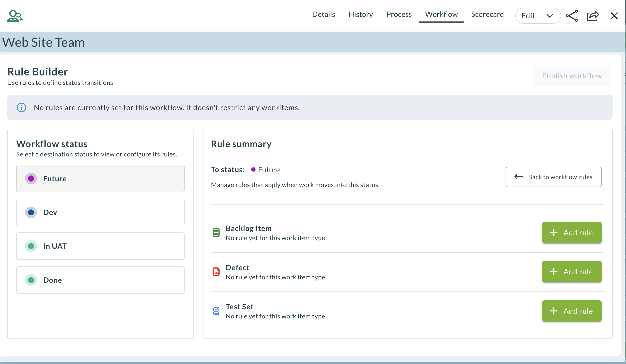The width and height of the screenshot is (626, 364).
Task: Click the Workflow status heading
Action: [52, 144]
